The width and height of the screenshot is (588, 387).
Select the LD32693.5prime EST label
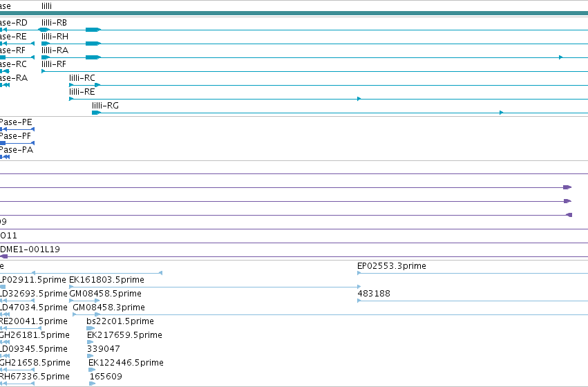click(34, 294)
